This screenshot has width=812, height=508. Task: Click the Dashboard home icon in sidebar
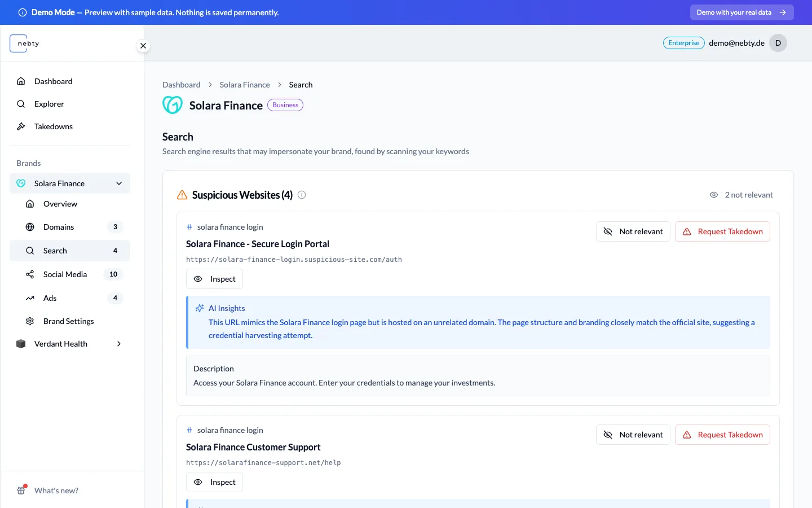point(21,81)
